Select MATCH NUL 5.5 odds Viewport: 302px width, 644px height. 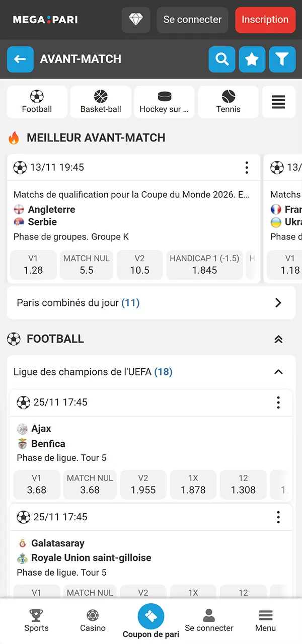pos(86,265)
